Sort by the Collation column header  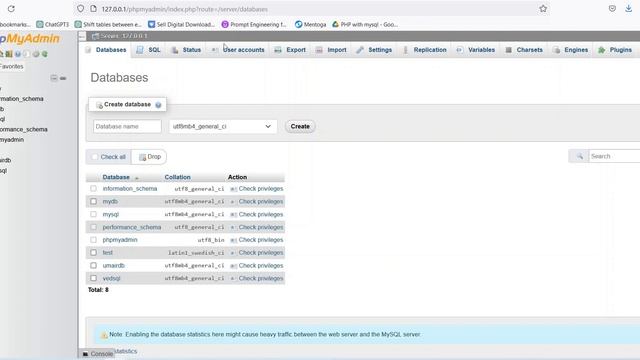click(x=178, y=177)
